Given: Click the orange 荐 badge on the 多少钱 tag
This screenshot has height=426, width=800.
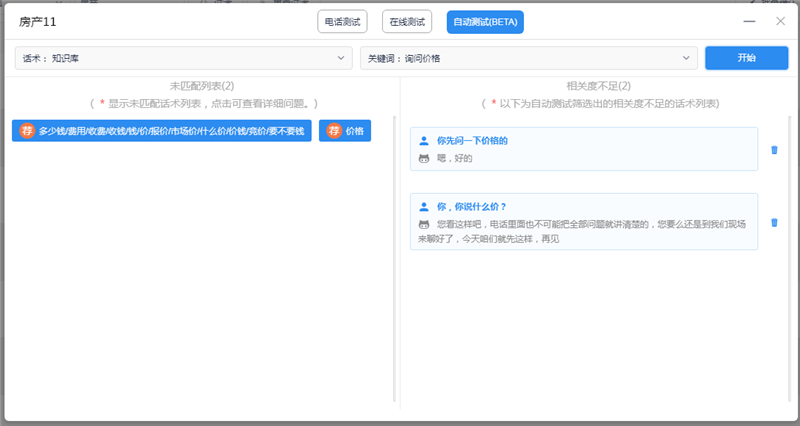Looking at the screenshot, I should click(27, 131).
